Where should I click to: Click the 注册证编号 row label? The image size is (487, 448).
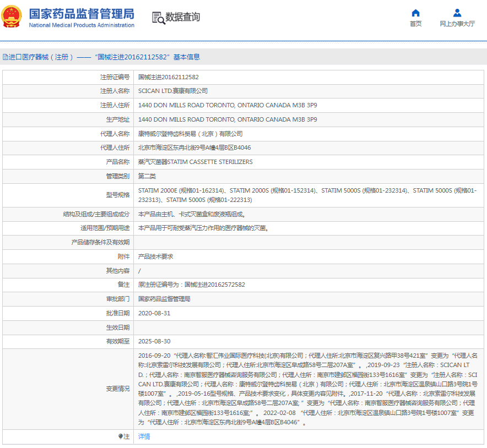pyautogui.click(x=115, y=77)
